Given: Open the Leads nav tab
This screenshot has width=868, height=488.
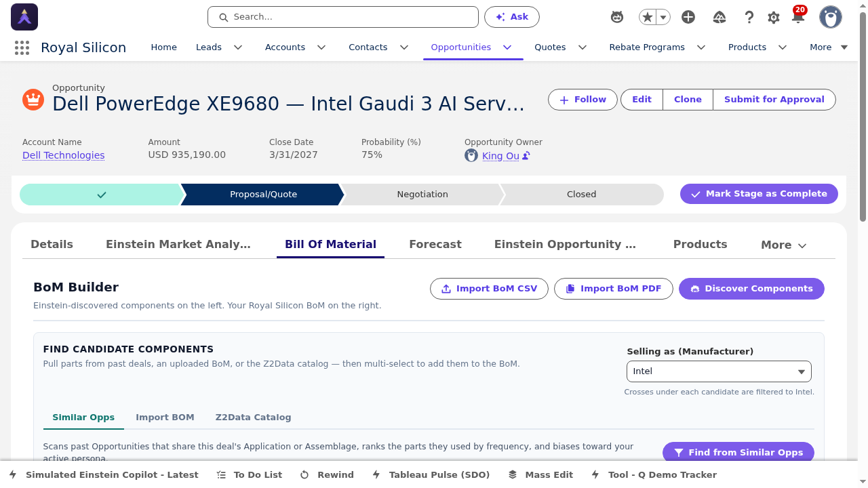Looking at the screenshot, I should point(209,47).
